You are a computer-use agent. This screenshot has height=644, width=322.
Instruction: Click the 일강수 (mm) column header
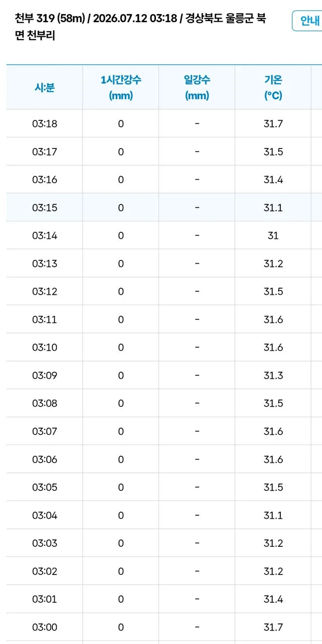[x=197, y=88]
